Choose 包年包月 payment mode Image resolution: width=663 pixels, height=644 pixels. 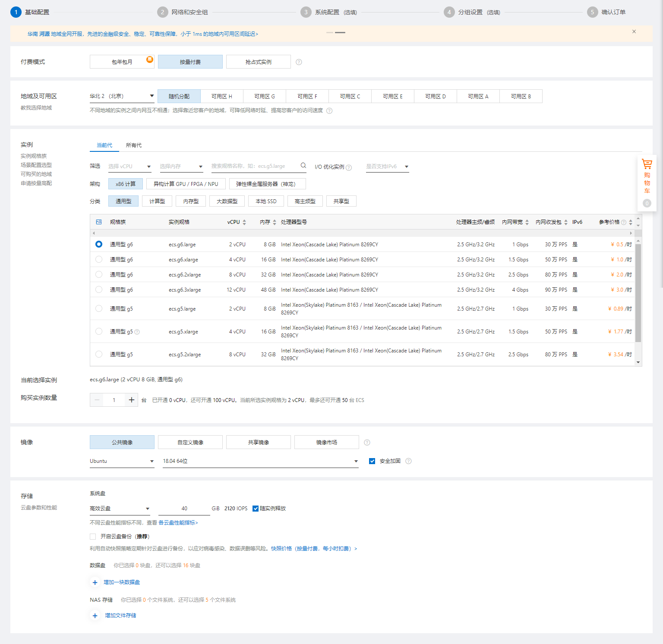coord(122,62)
